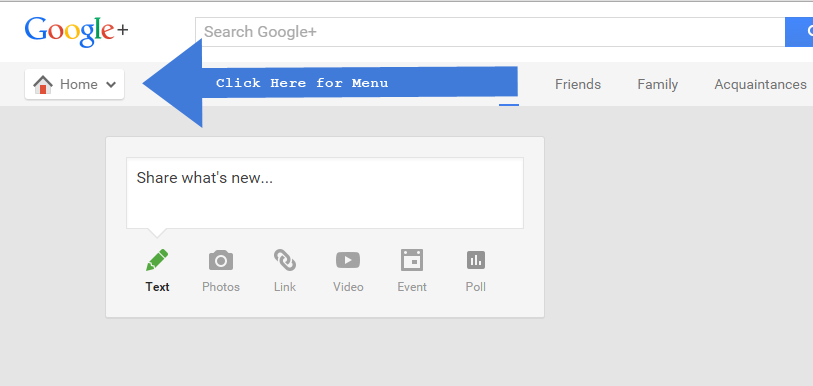
Task: Click the Video text label
Action: [348, 287]
